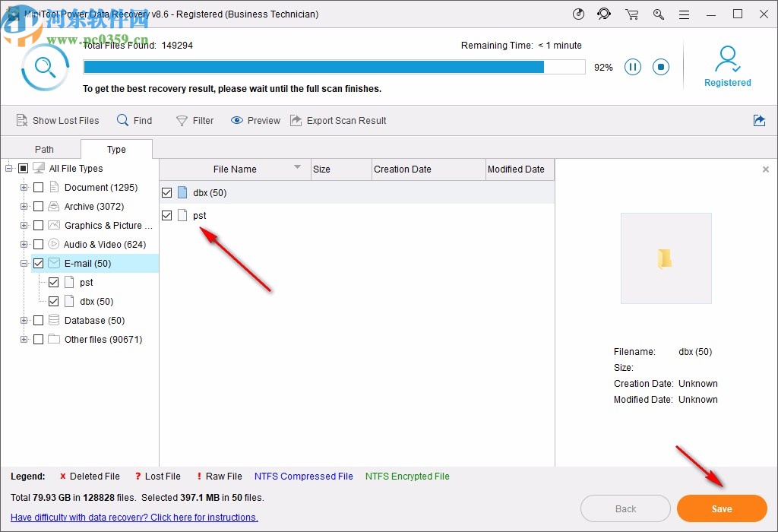Open the Find tool
This screenshot has height=532, width=778.
[134, 120]
